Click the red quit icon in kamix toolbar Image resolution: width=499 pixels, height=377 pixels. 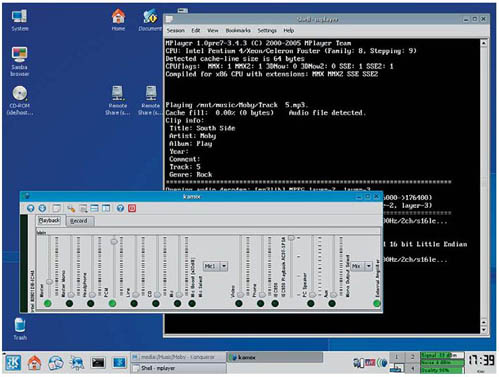point(132,208)
